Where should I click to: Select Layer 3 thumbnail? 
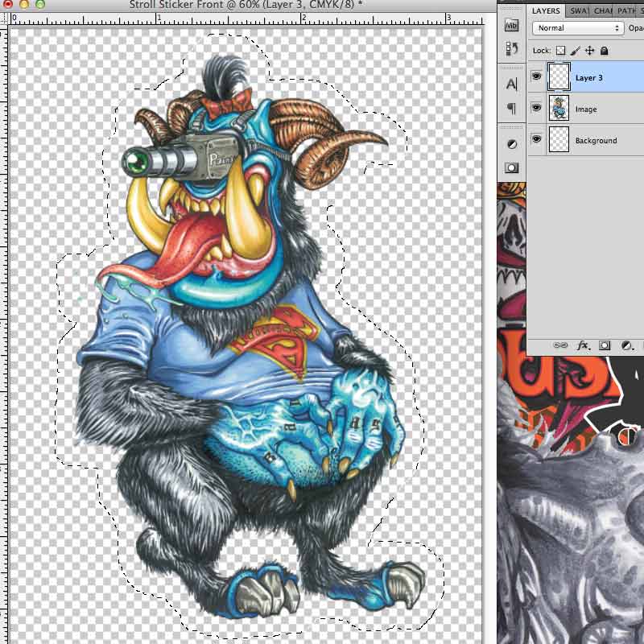559,76
